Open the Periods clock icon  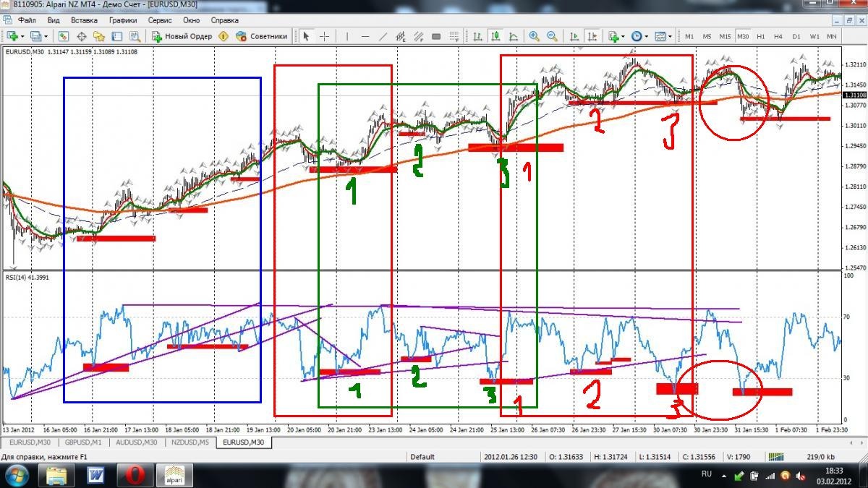click(x=637, y=36)
